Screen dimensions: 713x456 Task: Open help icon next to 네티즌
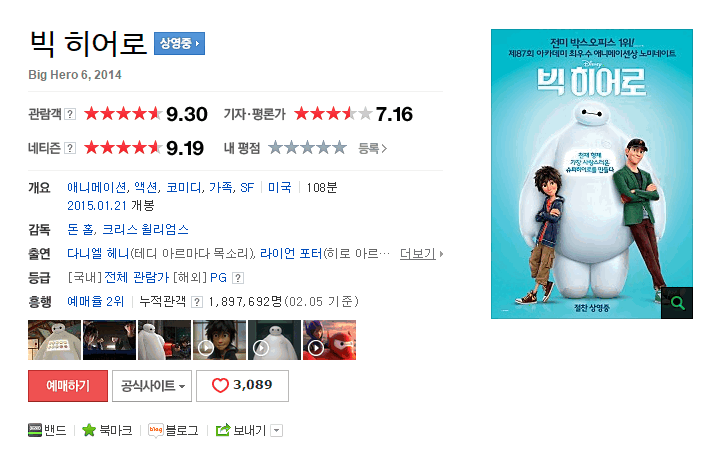click(x=70, y=148)
